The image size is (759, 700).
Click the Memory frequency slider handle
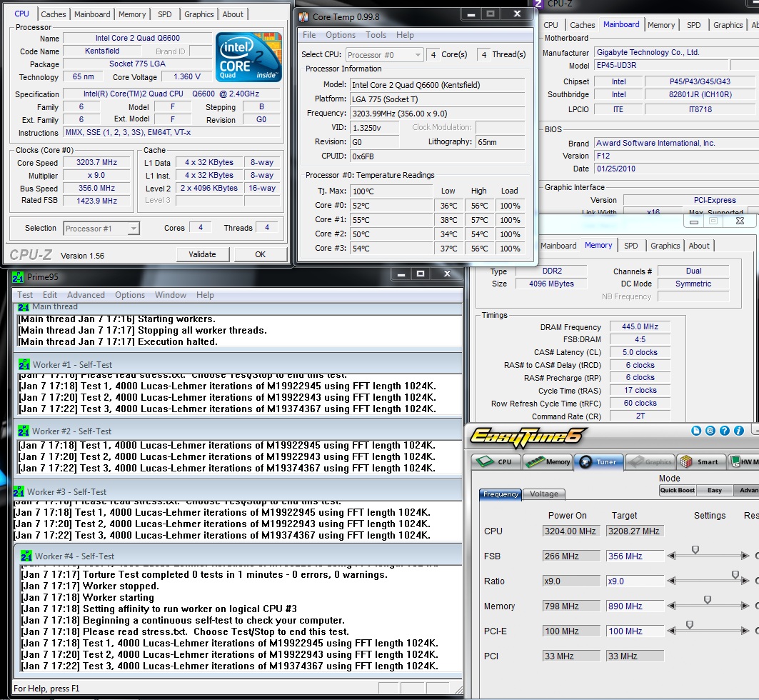click(x=708, y=600)
